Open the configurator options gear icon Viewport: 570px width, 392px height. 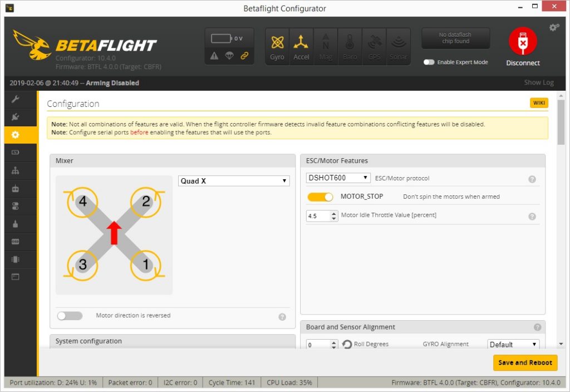(554, 27)
